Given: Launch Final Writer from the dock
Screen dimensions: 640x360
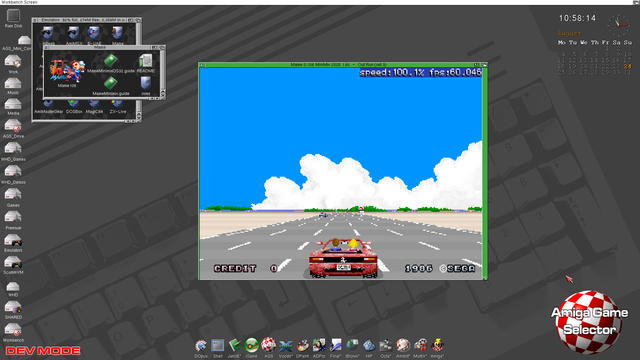Looking at the screenshot, I should click(336, 345).
